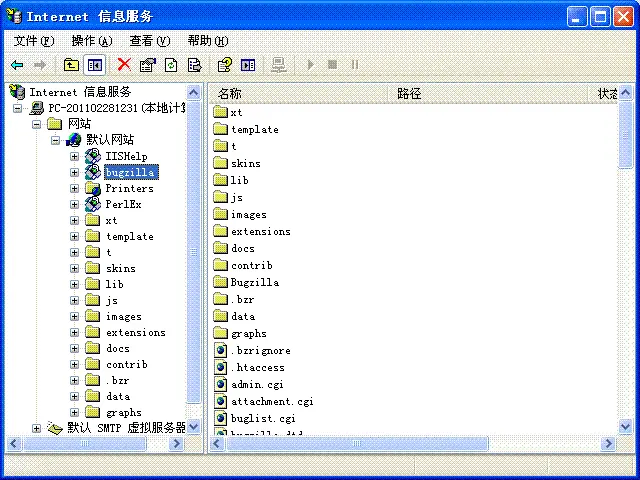Click list pane scroll up arrow
Viewport: 640px width, 480px height.
[625, 93]
